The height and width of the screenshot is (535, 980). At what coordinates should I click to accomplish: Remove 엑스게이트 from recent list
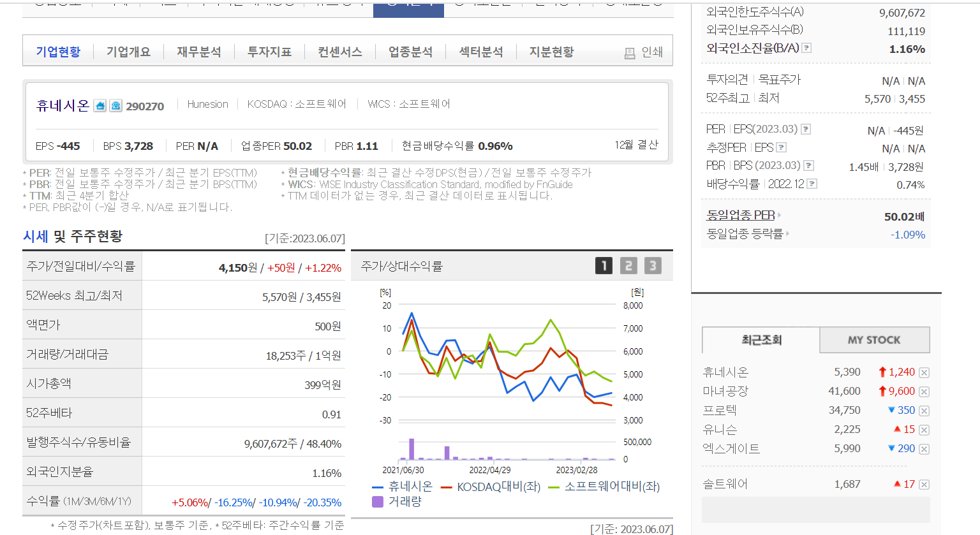(x=924, y=449)
